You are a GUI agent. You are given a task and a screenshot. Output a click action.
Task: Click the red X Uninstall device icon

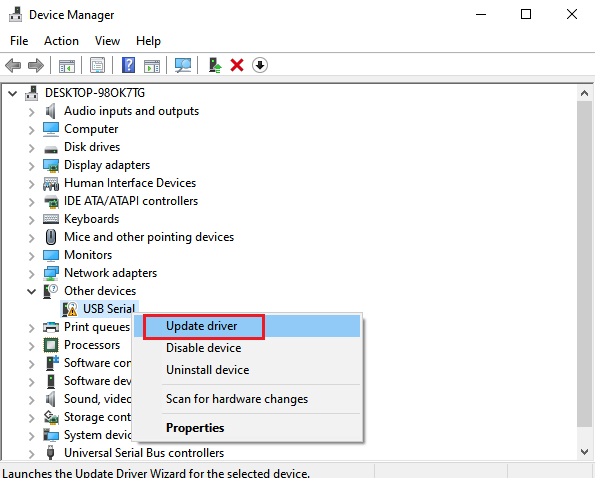tap(237, 65)
